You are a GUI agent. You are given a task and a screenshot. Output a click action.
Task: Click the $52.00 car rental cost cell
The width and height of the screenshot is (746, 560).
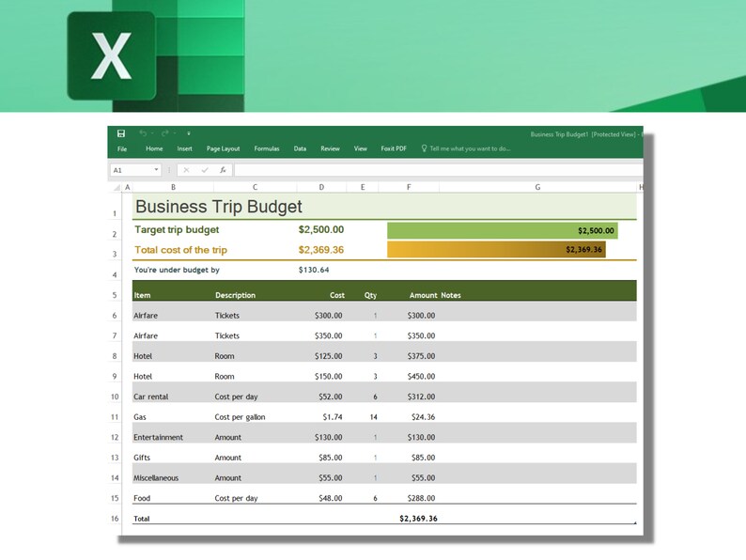click(x=330, y=397)
